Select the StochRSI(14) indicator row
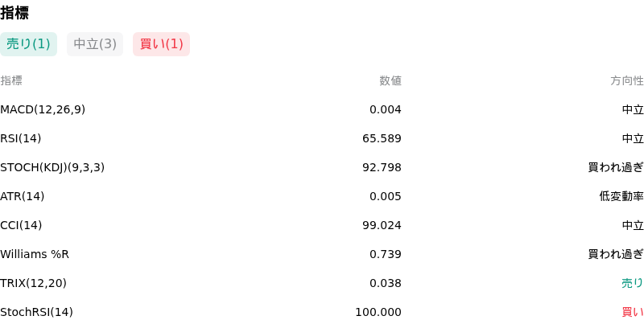The width and height of the screenshot is (644, 320). point(322,312)
